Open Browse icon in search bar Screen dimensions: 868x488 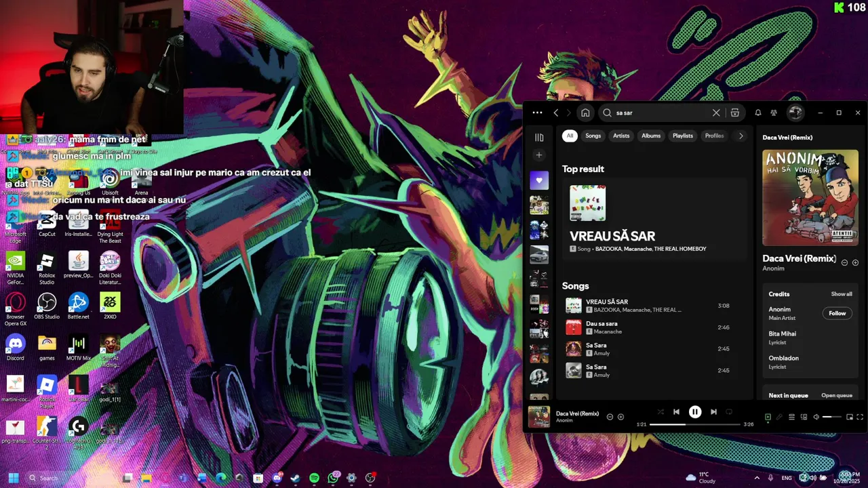tap(734, 113)
